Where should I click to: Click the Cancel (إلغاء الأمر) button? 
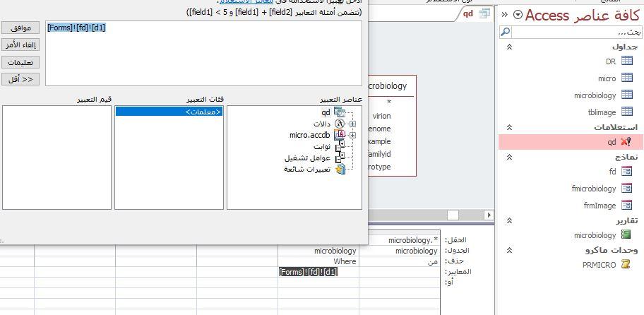pyautogui.click(x=20, y=44)
